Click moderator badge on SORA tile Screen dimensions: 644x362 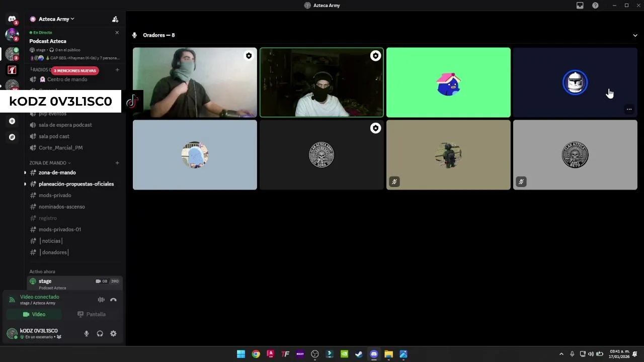[375, 128]
